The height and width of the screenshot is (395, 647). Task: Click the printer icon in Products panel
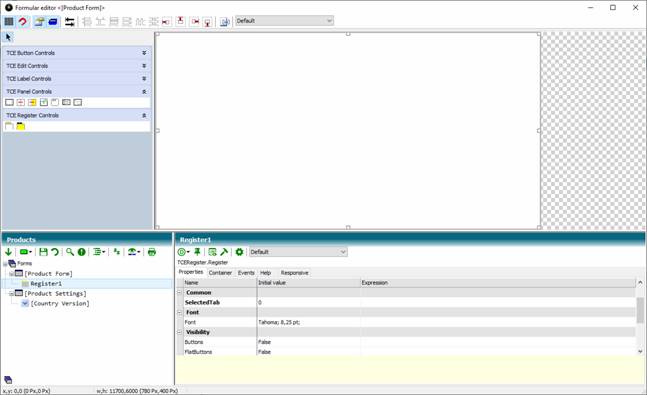click(x=152, y=252)
